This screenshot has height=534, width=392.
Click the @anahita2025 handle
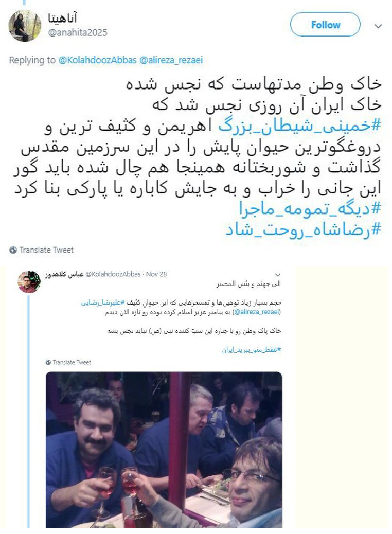pos(78,33)
